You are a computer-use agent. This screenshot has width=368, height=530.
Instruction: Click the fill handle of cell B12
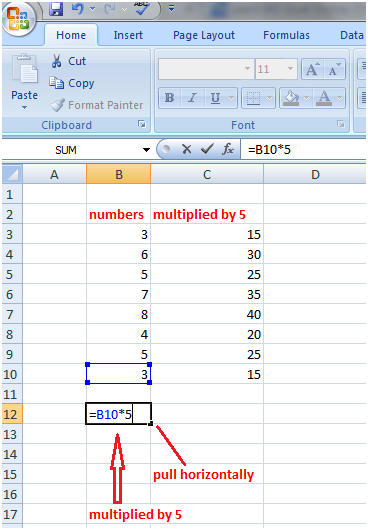coord(151,423)
